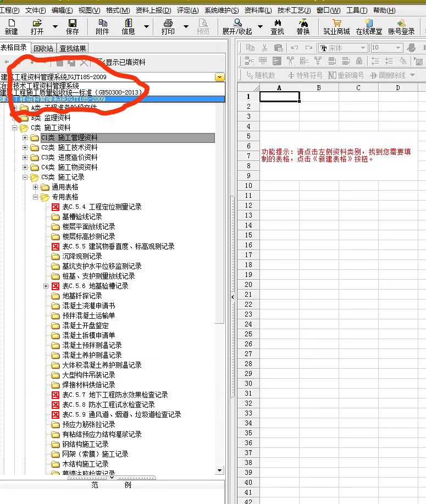The width and height of the screenshot is (426, 504).
Task: Click the undo arrow icon
Action: coord(294,48)
